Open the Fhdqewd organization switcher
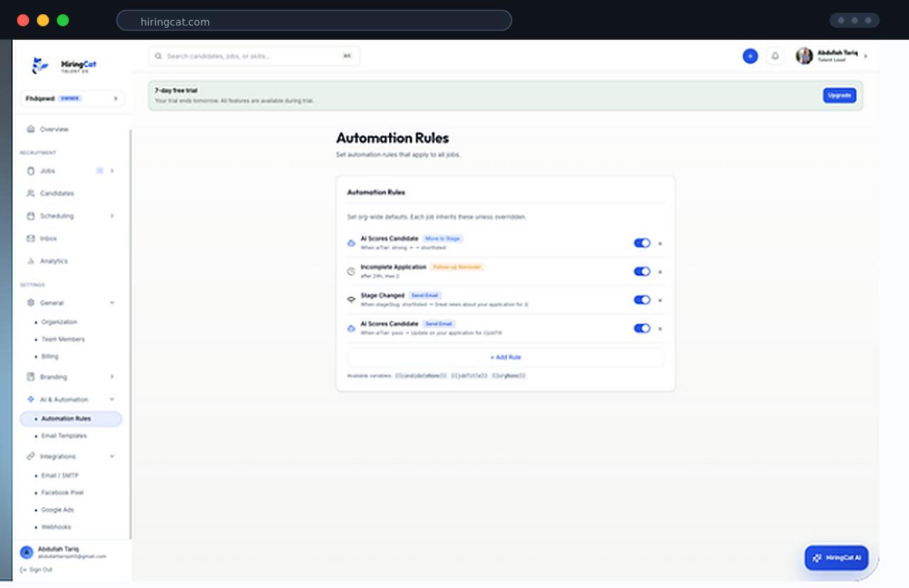The width and height of the screenshot is (909, 588). tap(71, 99)
